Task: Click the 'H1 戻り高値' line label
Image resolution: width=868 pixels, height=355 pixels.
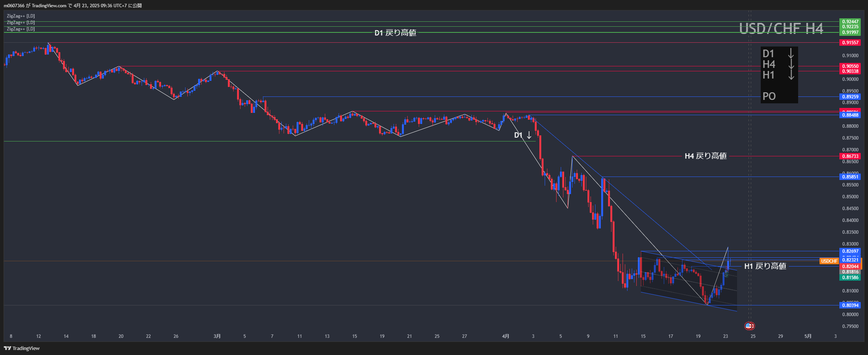Action: coord(765,266)
